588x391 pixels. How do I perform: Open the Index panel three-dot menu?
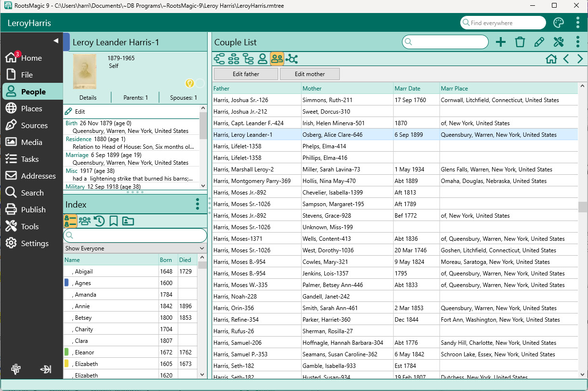(198, 205)
